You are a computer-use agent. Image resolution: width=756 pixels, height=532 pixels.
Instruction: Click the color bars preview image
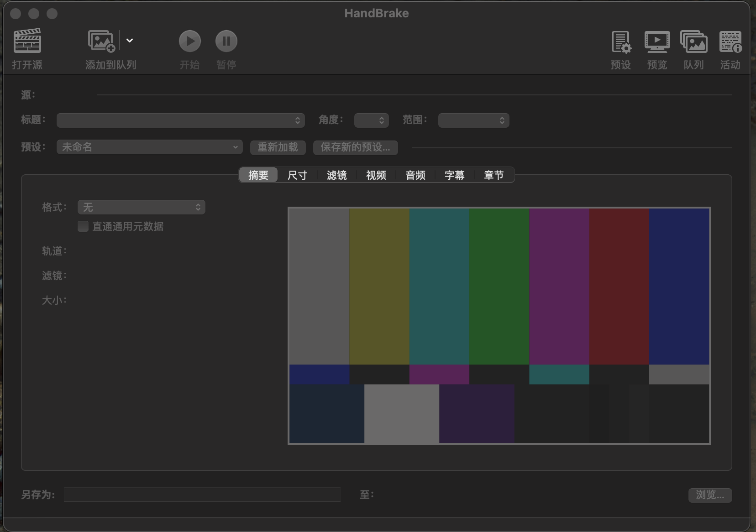coord(499,326)
